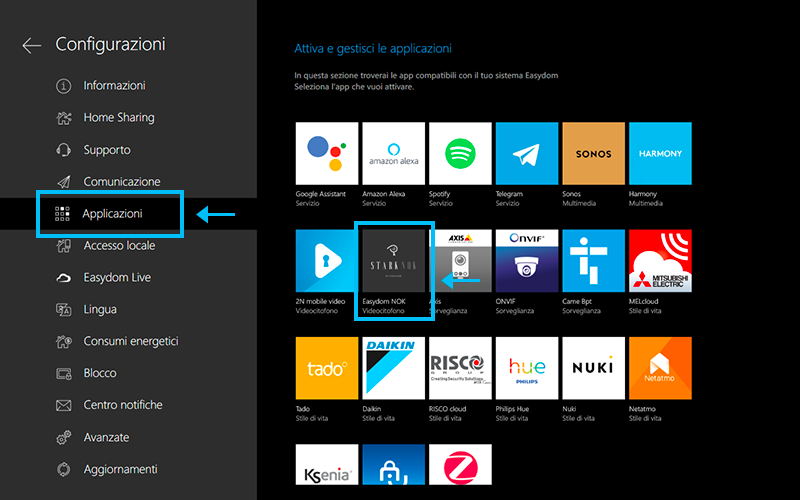The width and height of the screenshot is (800, 500).
Task: Open the Comunicazione settings
Action: 122,182
